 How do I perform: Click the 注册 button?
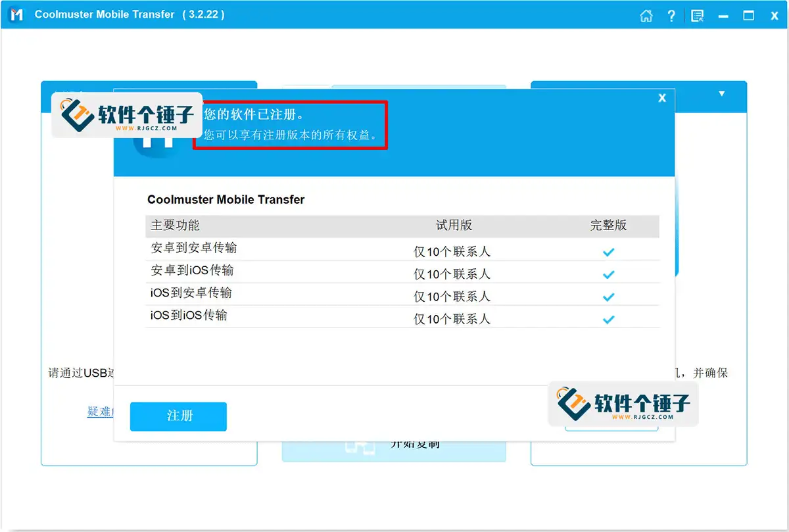[178, 416]
